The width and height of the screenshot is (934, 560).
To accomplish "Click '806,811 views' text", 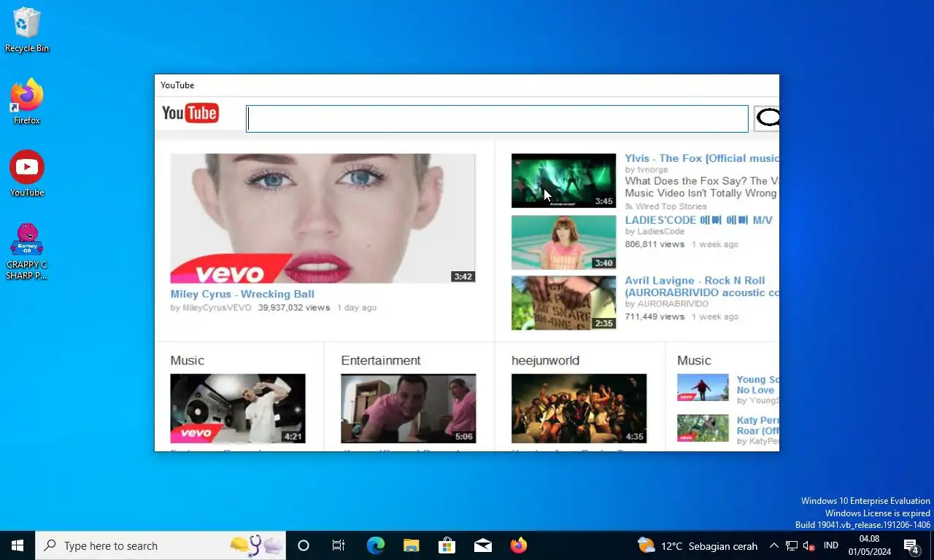I will (655, 244).
